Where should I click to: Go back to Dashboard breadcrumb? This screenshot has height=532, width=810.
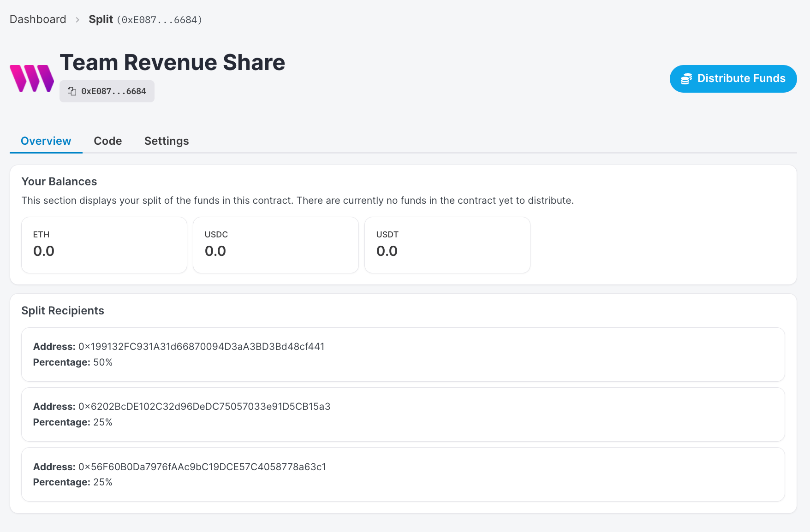coord(38,19)
